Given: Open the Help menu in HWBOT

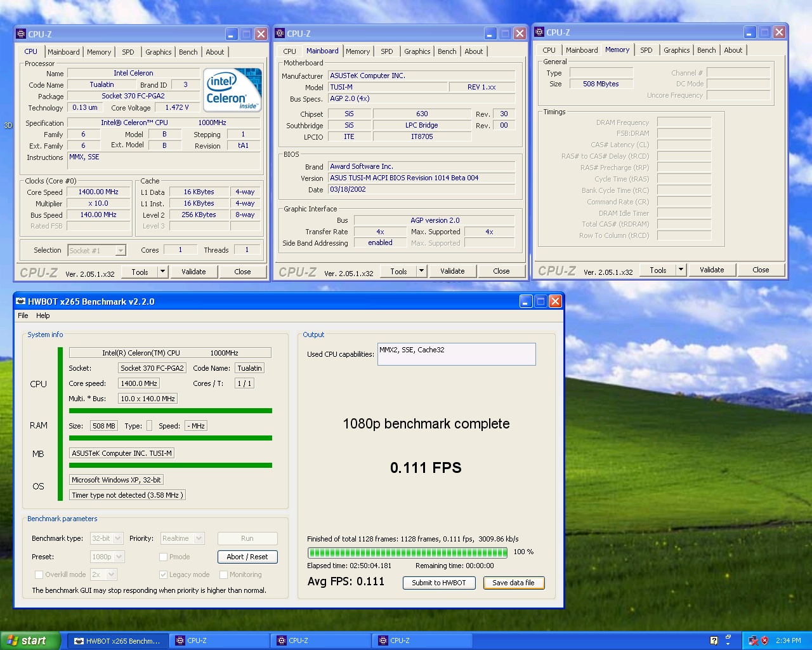Looking at the screenshot, I should 43,315.
